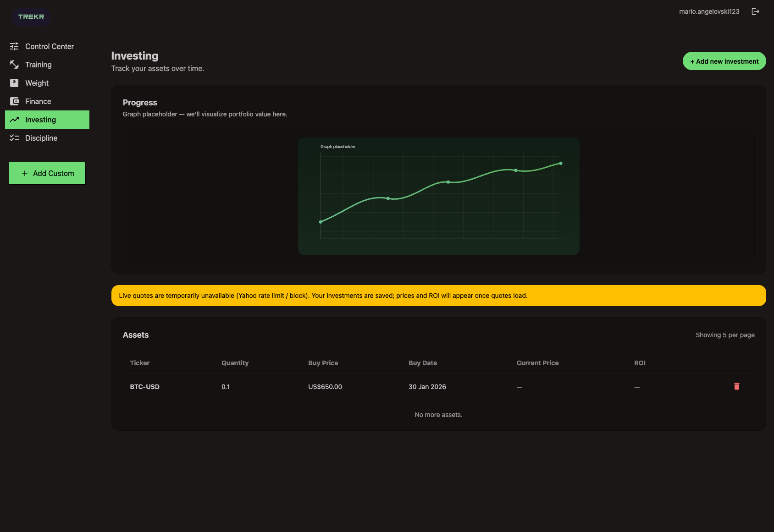Click the last data point on the graph
The width and height of the screenshot is (774, 532).
[x=560, y=163]
